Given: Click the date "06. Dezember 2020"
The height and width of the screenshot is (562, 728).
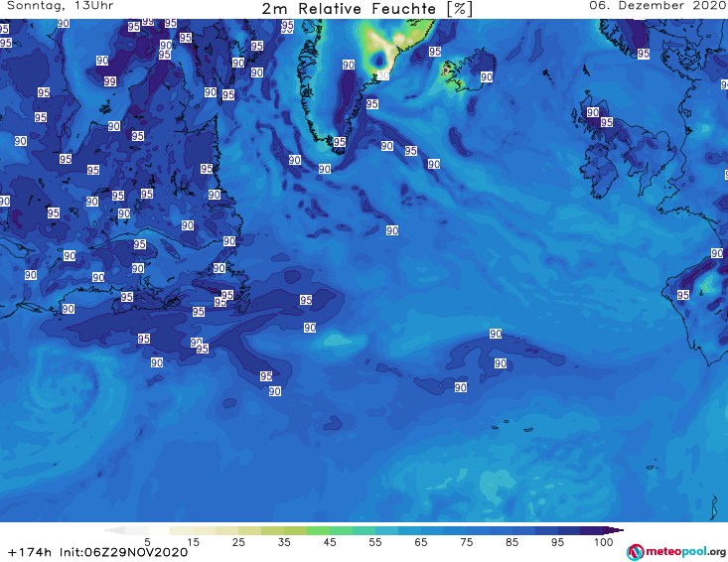Looking at the screenshot, I should 657,6.
